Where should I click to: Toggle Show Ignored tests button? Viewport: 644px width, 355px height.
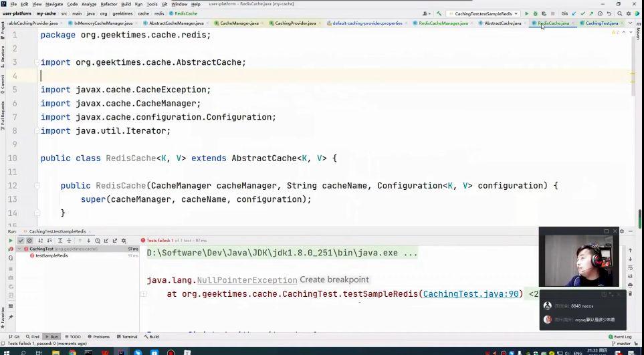(x=29, y=241)
